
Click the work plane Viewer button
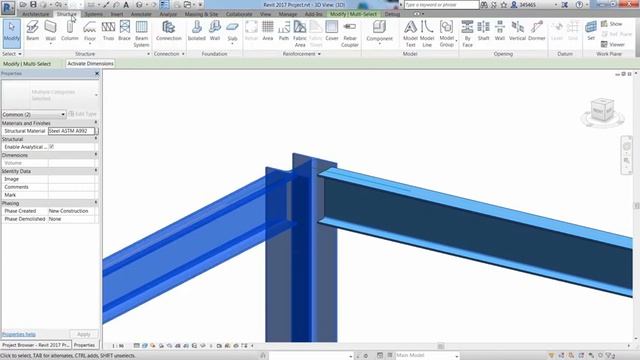point(613,44)
